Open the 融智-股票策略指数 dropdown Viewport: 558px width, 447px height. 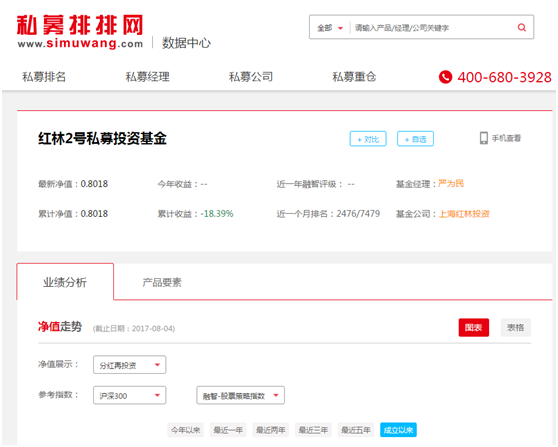[x=241, y=395]
